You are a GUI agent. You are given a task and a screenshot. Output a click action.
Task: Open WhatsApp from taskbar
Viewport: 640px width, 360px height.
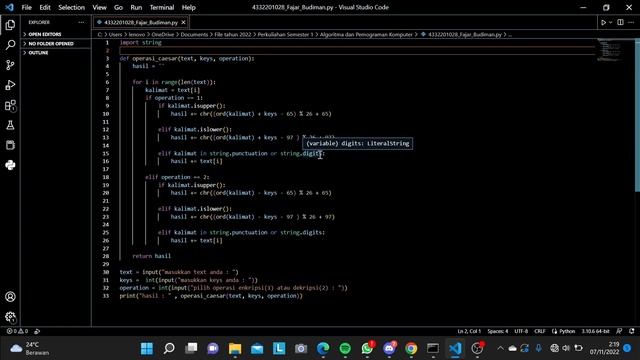367,348
